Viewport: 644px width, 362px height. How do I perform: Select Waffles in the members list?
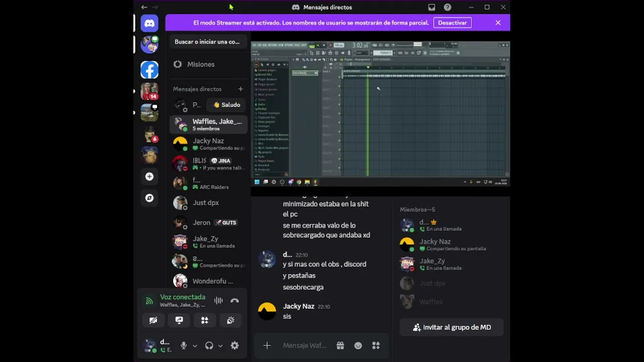[452, 302]
